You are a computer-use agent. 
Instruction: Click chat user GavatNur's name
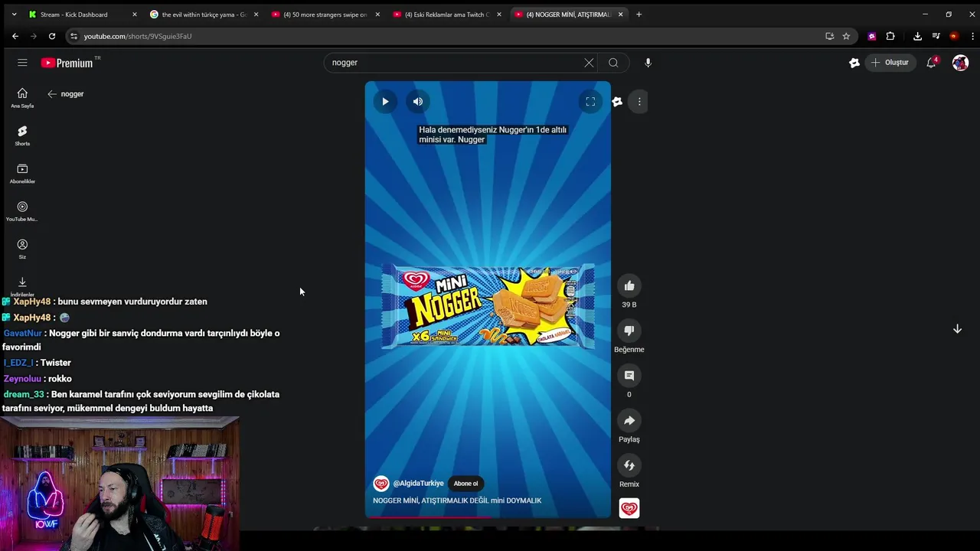(23, 334)
